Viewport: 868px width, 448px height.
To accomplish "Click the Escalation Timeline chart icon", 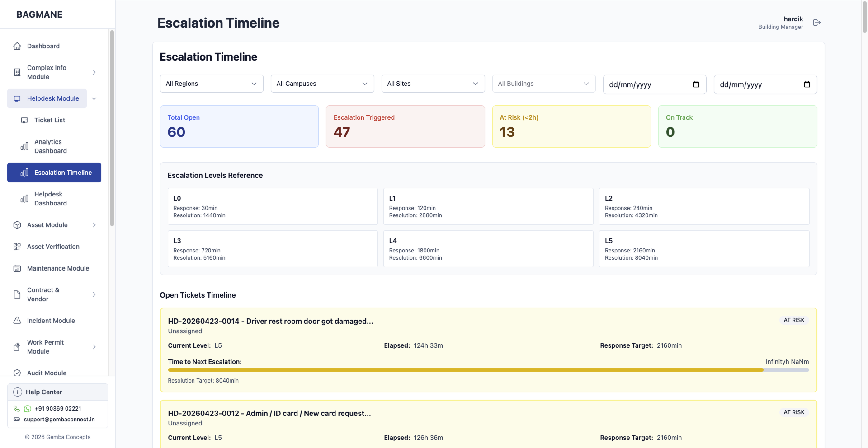I will coord(24,173).
